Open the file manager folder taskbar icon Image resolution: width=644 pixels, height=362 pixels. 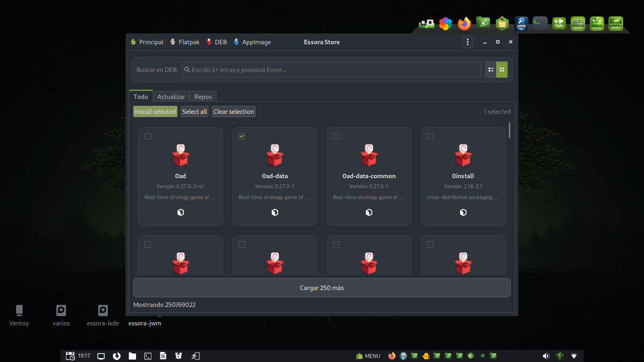[x=132, y=356]
